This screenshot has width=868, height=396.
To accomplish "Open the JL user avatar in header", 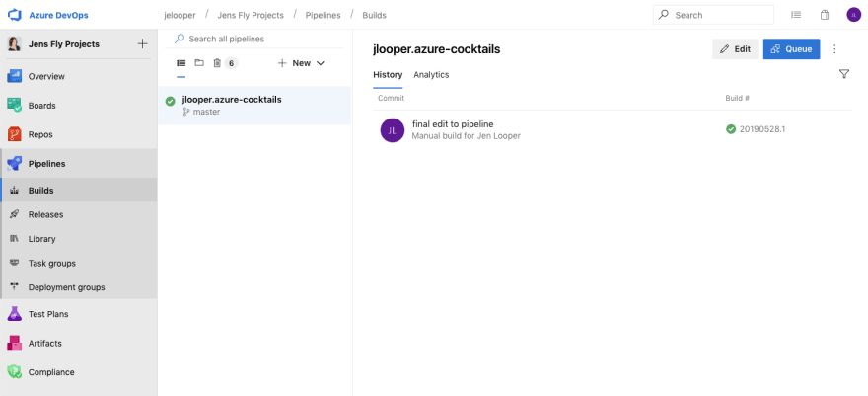I will (853, 15).
